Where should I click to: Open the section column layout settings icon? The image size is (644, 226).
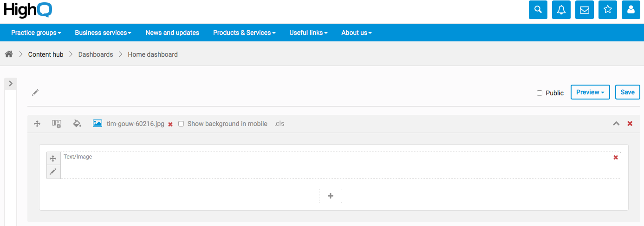pyautogui.click(x=57, y=124)
